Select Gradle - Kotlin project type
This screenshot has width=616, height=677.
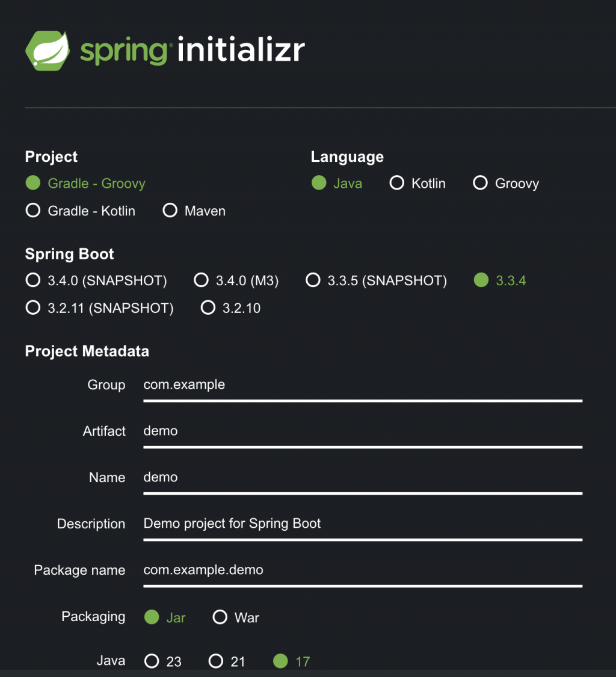(x=33, y=211)
